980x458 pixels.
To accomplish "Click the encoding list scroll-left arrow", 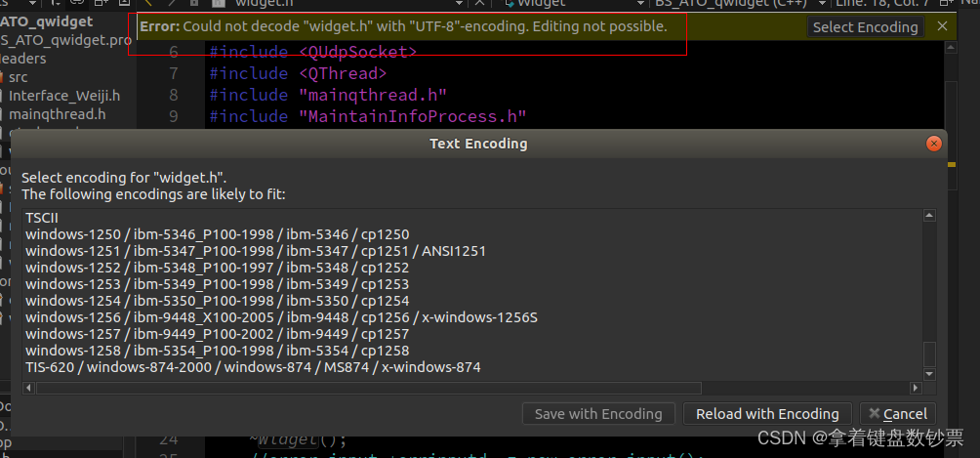I will (28, 388).
